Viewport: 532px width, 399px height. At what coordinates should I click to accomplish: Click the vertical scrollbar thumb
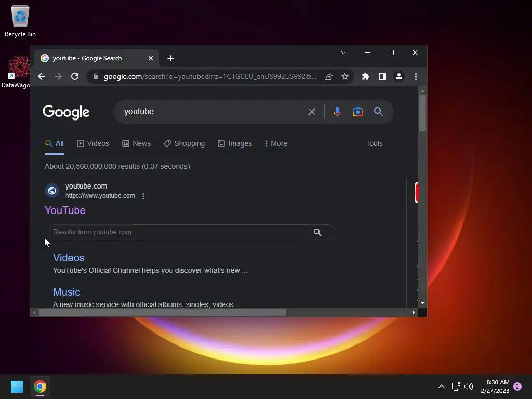click(422, 113)
